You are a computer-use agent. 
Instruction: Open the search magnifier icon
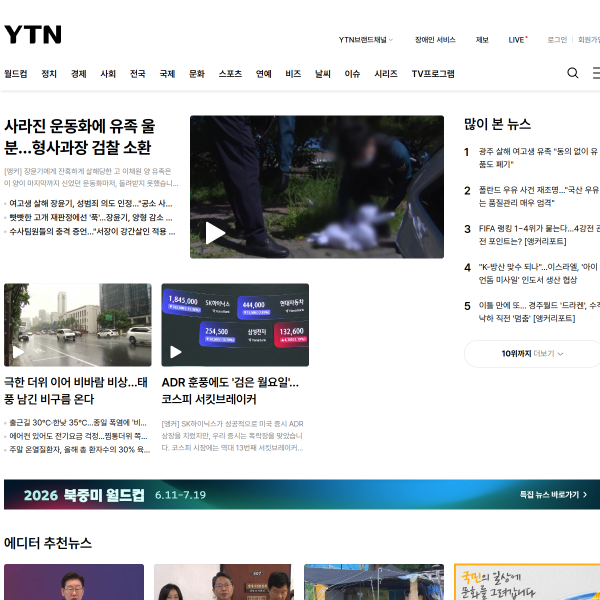point(572,73)
